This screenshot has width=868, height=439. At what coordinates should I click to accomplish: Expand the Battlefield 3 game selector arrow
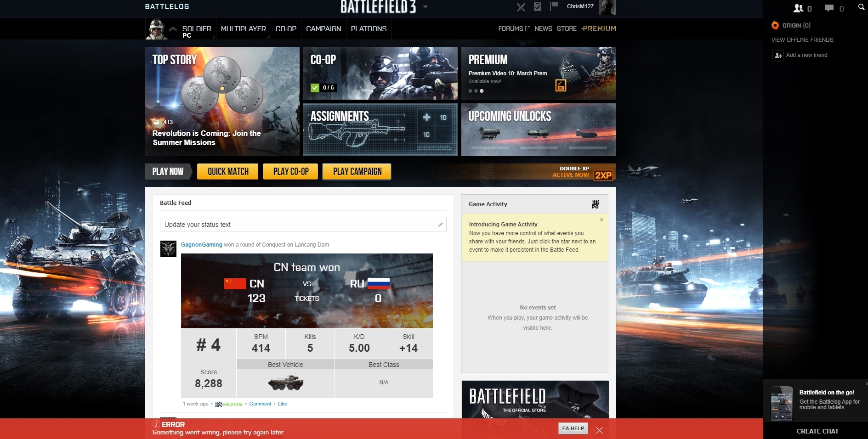pyautogui.click(x=425, y=7)
